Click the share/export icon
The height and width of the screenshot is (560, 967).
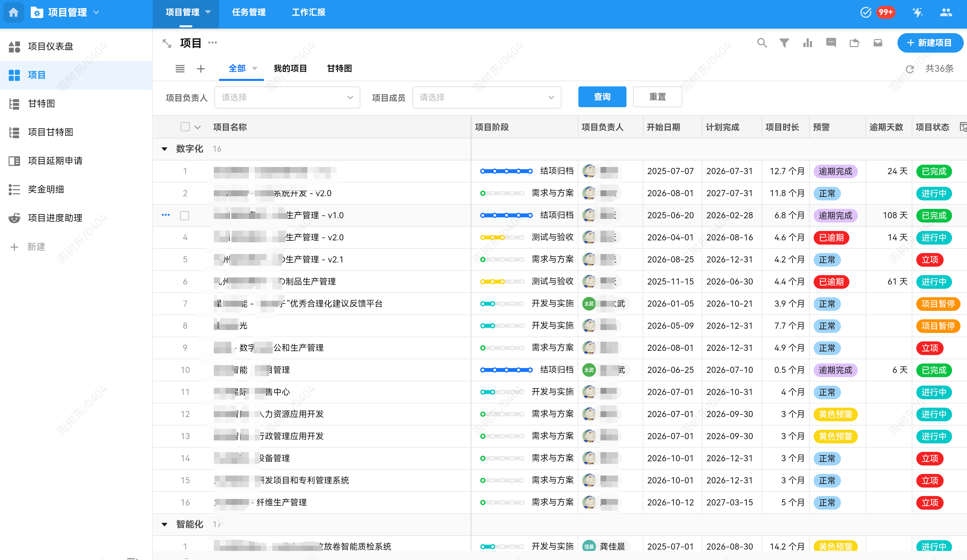coord(855,43)
